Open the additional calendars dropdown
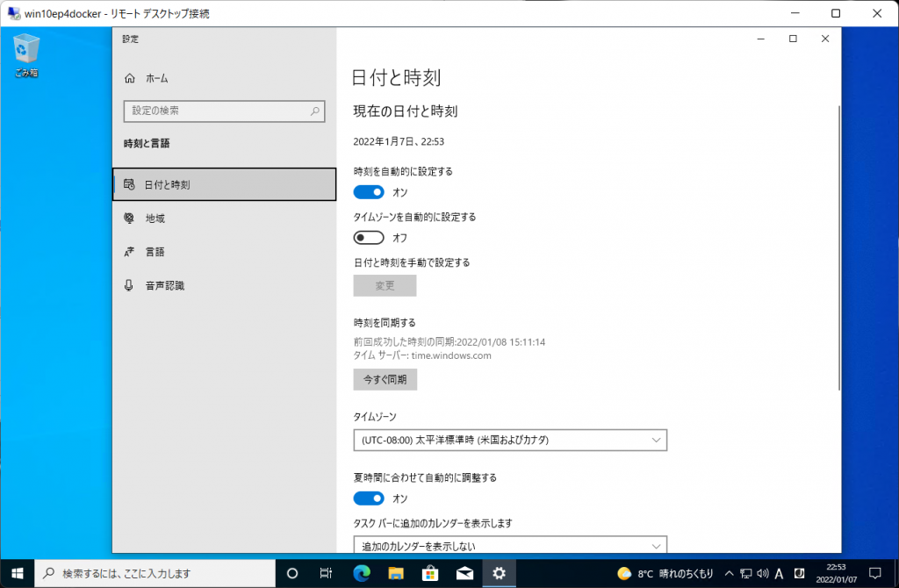Viewport: 899px width, 588px height. (510, 546)
